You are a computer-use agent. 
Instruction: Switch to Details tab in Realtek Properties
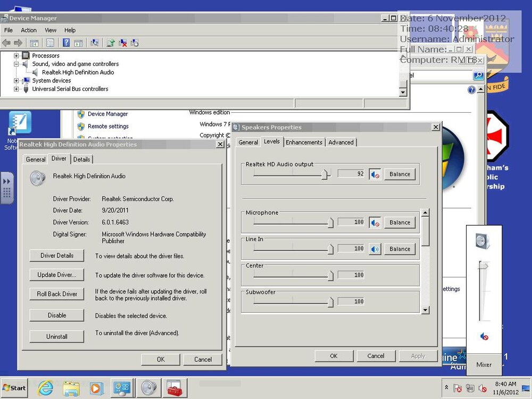pyautogui.click(x=82, y=160)
